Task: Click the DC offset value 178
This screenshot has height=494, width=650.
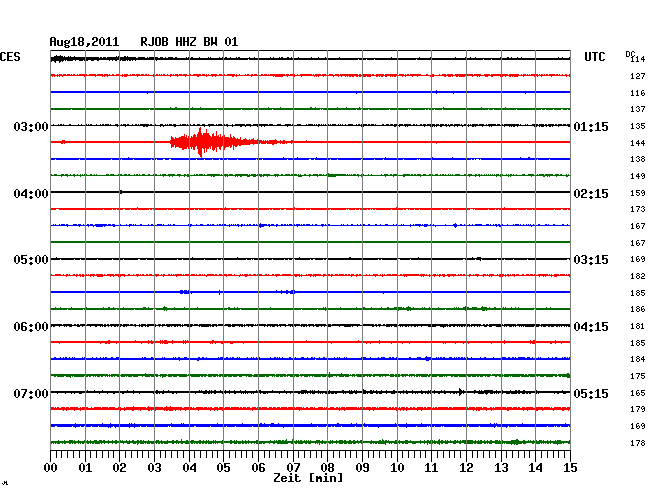Action: pos(638,443)
